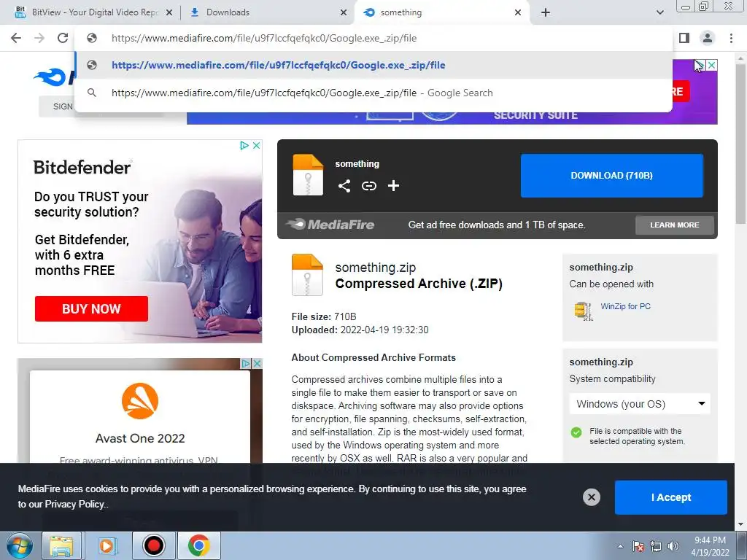Close the Avast ad with X
Screen dimensions: 747x560
coord(257,363)
